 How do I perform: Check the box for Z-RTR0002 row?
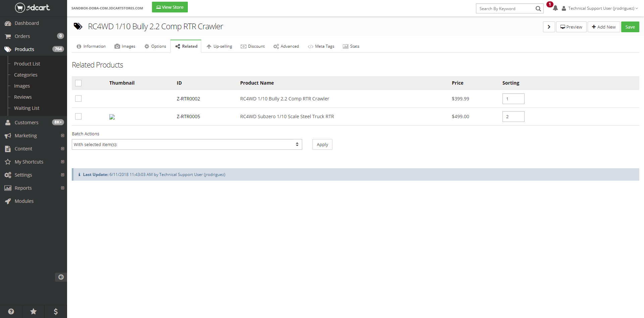pos(78,99)
